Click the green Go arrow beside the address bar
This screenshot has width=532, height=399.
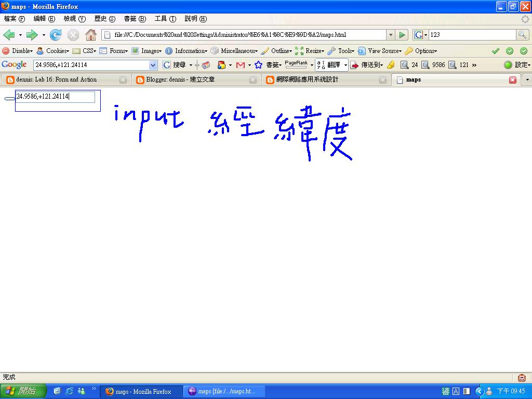pyautogui.click(x=402, y=35)
